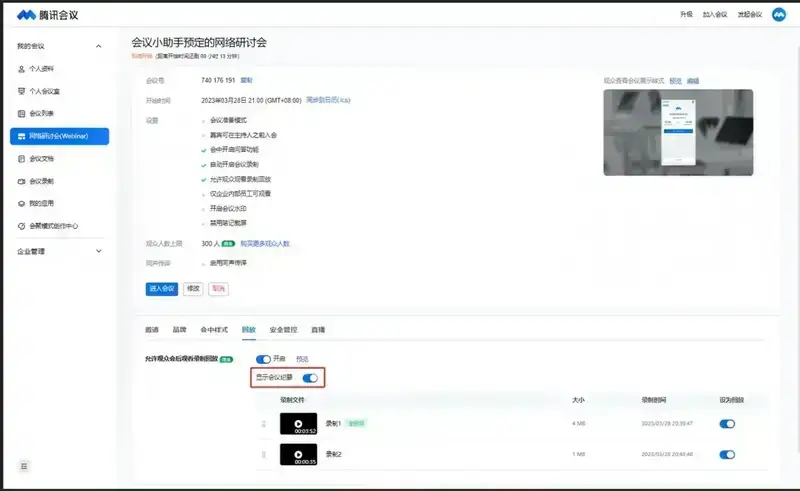Select 网络研讨会(Webinar) in sidebar
This screenshot has height=491, width=800.
[x=59, y=136]
